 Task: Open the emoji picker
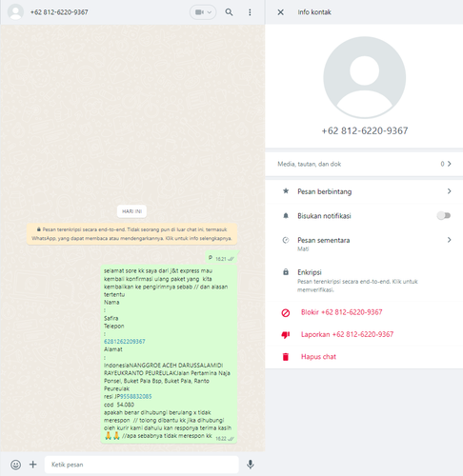pyautogui.click(x=16, y=465)
